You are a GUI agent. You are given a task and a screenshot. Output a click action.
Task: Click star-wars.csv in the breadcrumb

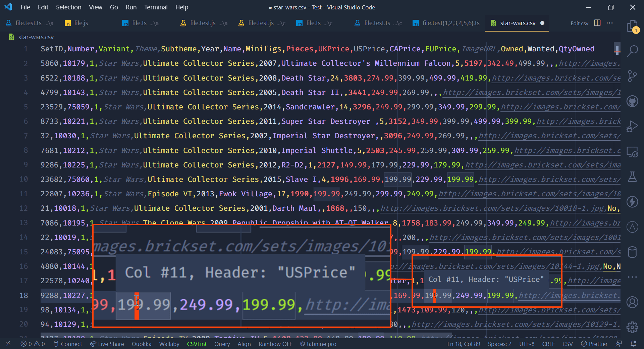[36, 37]
